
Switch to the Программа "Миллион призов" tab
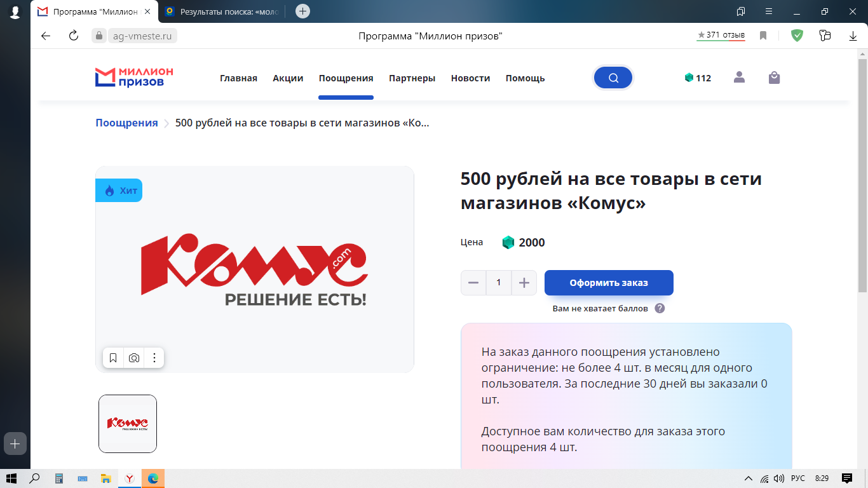coord(94,11)
